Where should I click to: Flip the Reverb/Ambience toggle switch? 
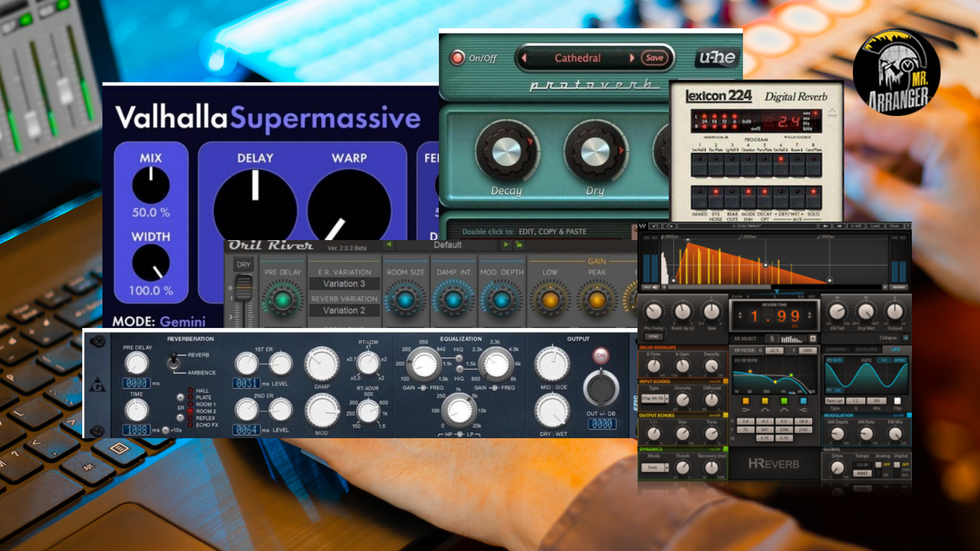(x=174, y=363)
